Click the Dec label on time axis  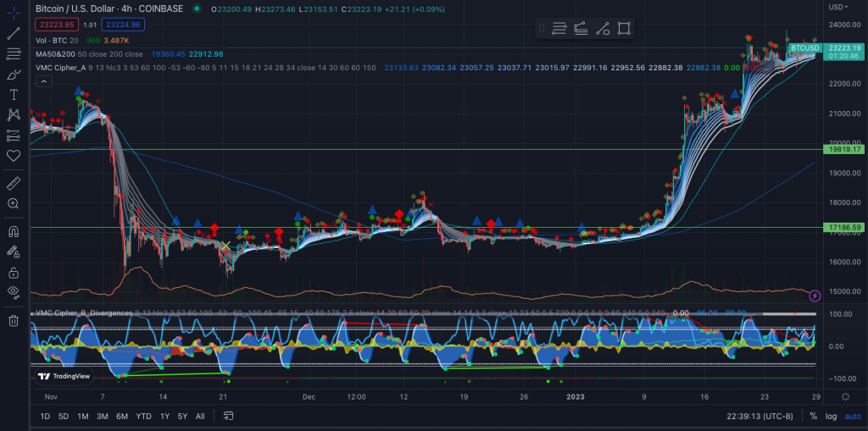(x=309, y=396)
